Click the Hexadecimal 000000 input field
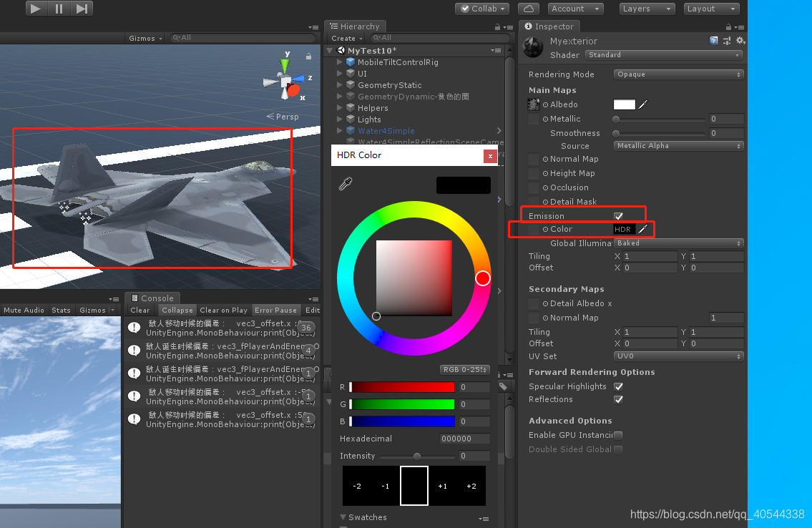Image resolution: width=812 pixels, height=528 pixels. 464,439
